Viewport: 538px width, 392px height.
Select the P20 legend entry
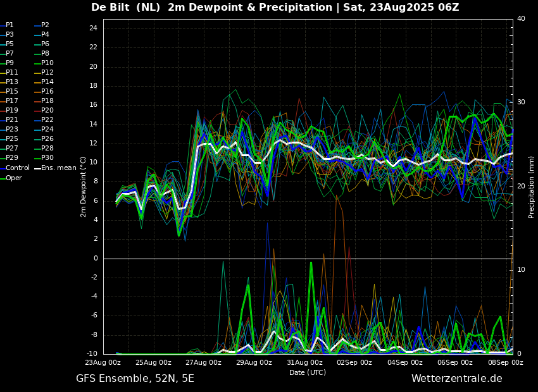click(44, 111)
